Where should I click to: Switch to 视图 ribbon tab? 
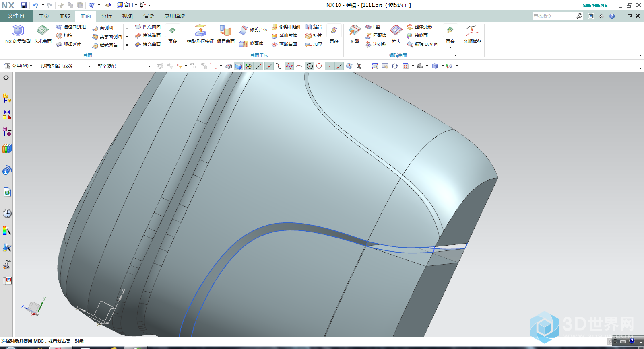coord(128,16)
